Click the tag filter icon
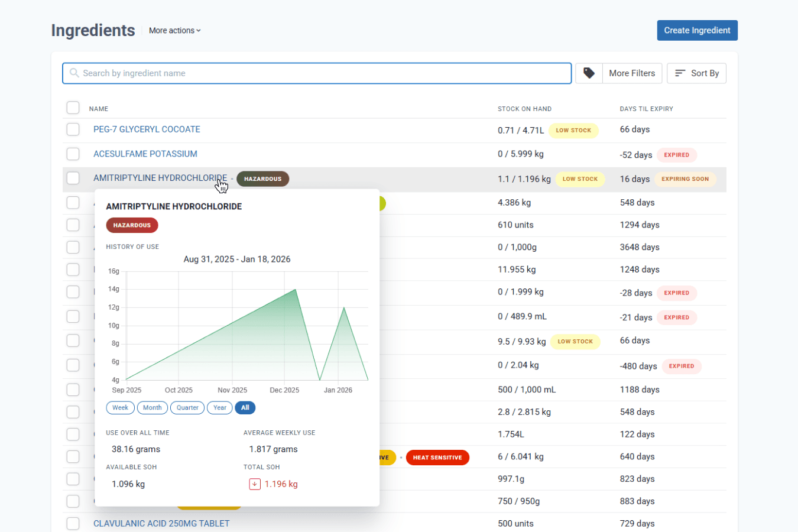 coord(589,73)
